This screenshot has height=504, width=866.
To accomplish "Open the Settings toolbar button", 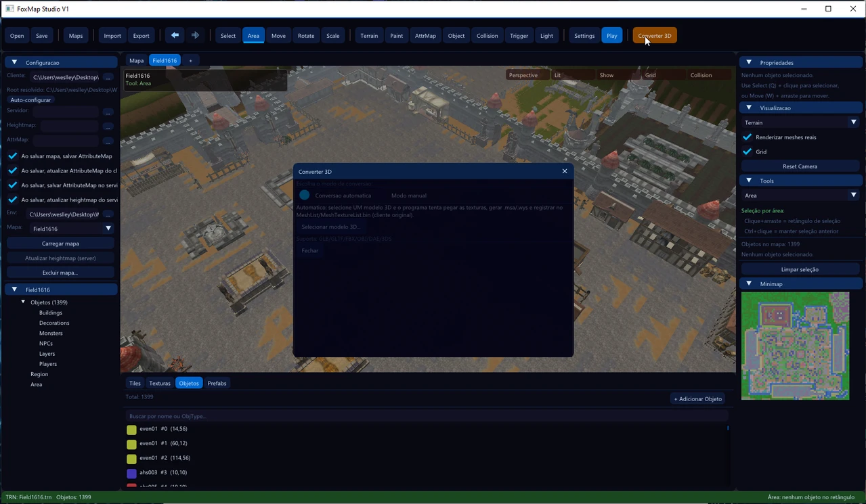I will pos(584,36).
